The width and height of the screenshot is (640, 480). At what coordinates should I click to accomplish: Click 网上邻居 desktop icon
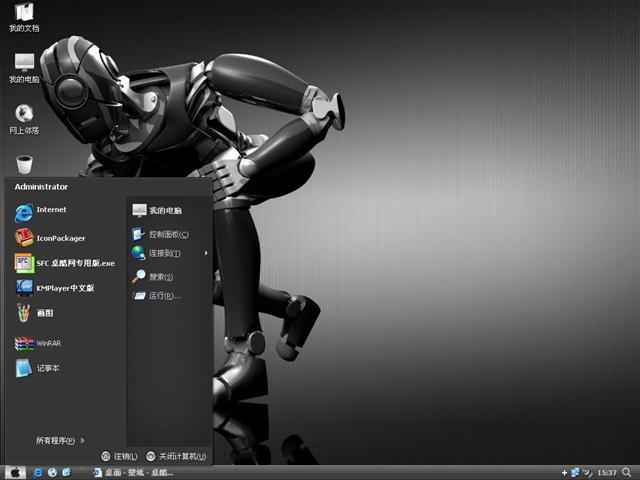click(24, 118)
